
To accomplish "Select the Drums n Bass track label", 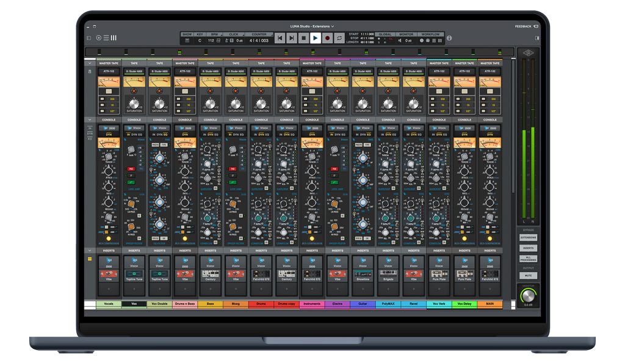I will (x=185, y=304).
